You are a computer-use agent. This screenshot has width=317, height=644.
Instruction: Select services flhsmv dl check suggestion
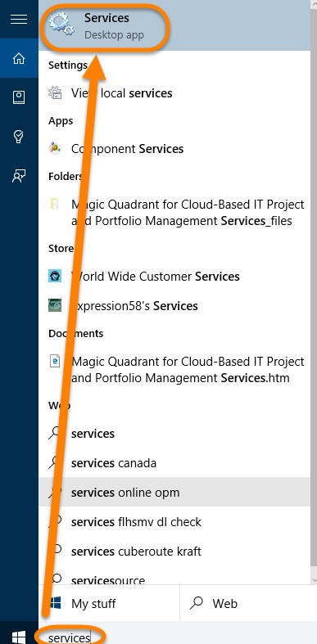(x=174, y=521)
